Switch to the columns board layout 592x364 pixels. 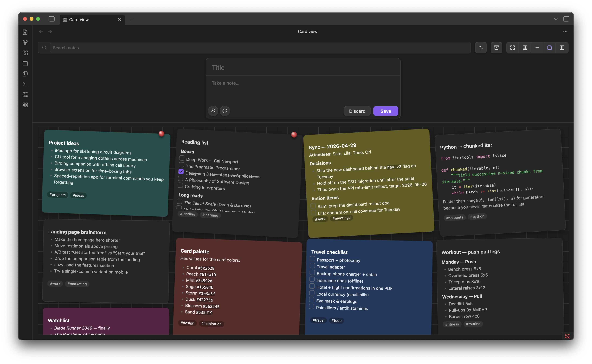562,48
